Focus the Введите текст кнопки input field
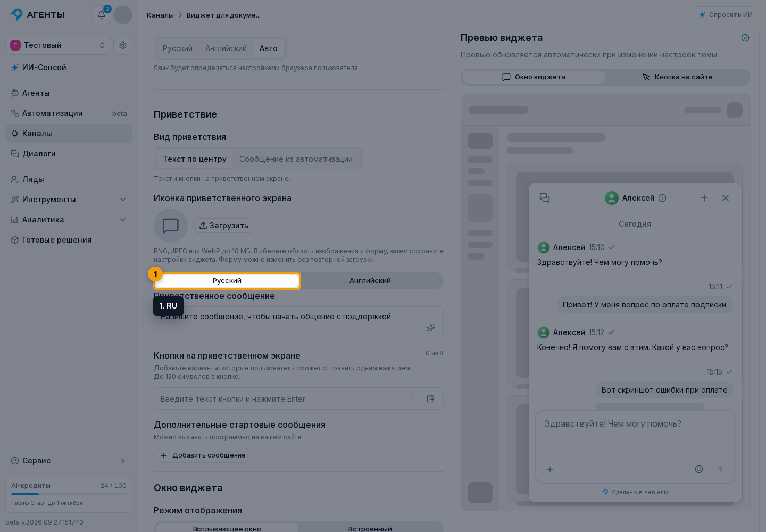 pyautogui.click(x=298, y=398)
